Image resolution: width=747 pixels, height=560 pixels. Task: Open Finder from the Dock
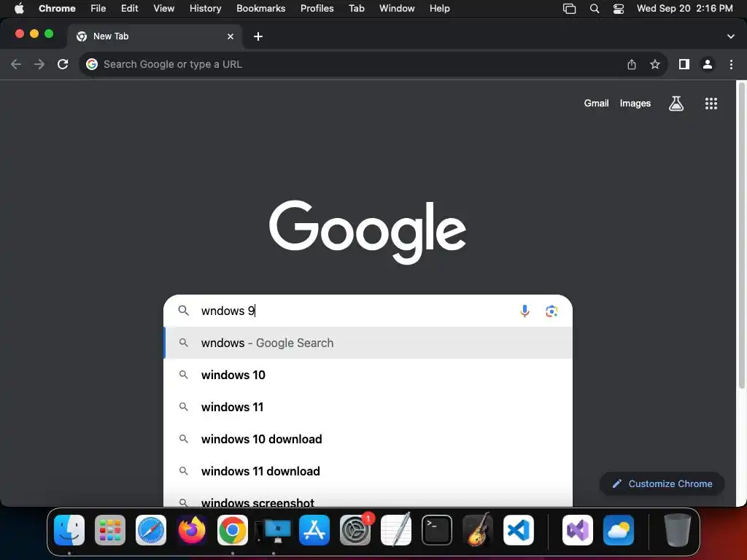tap(69, 530)
